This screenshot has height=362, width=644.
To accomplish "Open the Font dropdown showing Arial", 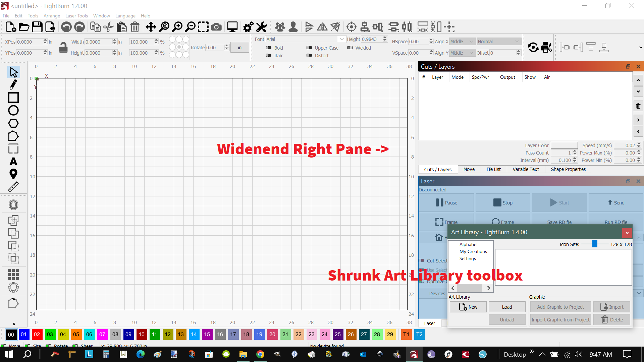I will pyautogui.click(x=305, y=39).
